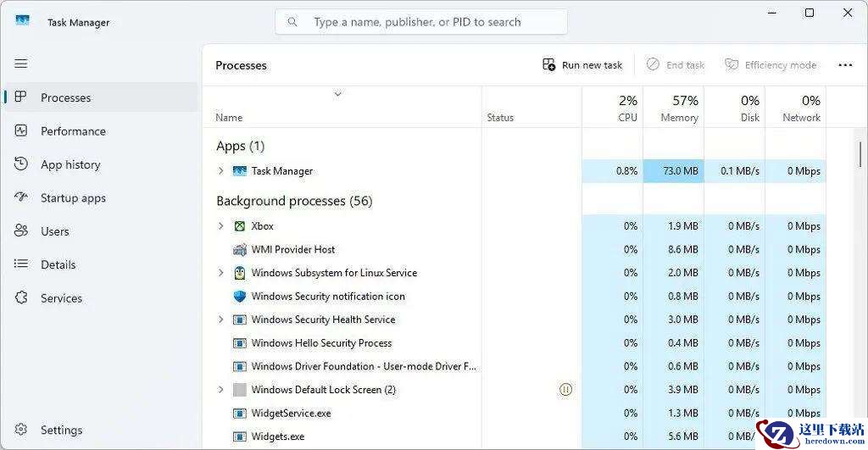
Task: Click the three-dot more options button
Action: tap(845, 65)
